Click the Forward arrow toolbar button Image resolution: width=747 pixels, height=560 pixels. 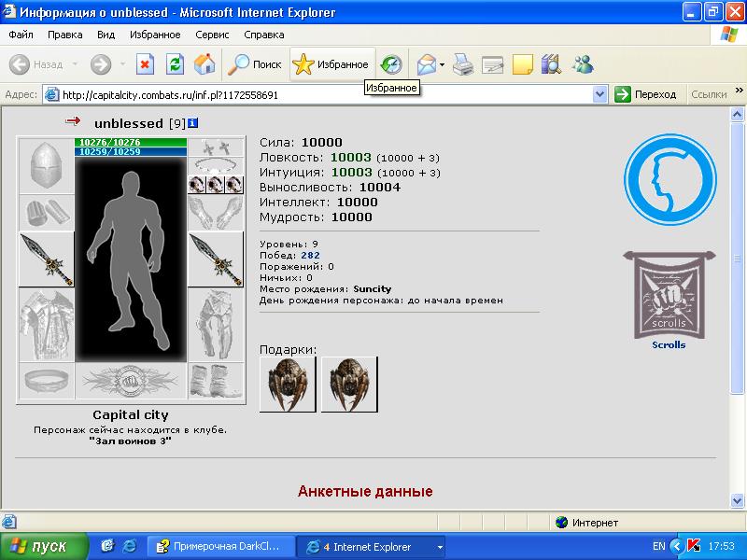tap(101, 64)
